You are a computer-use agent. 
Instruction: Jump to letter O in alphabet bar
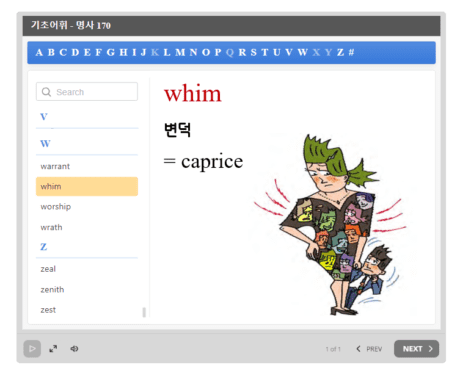(206, 53)
